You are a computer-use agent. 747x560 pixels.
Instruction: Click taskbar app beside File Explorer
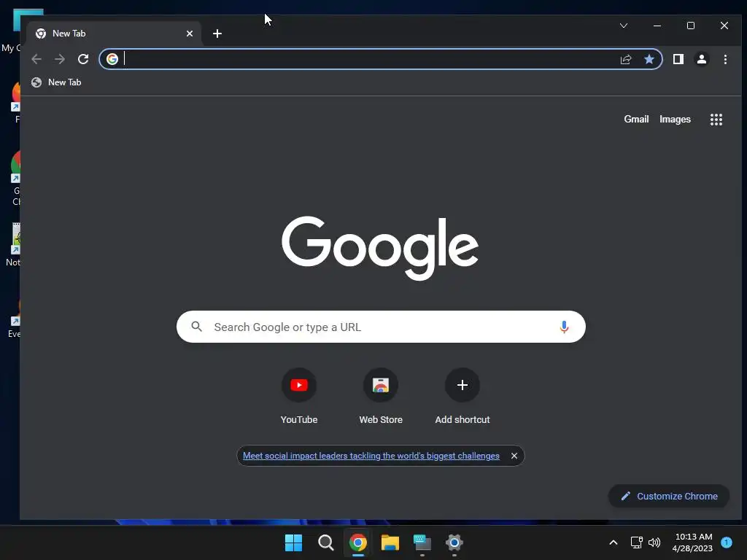pyautogui.click(x=422, y=542)
